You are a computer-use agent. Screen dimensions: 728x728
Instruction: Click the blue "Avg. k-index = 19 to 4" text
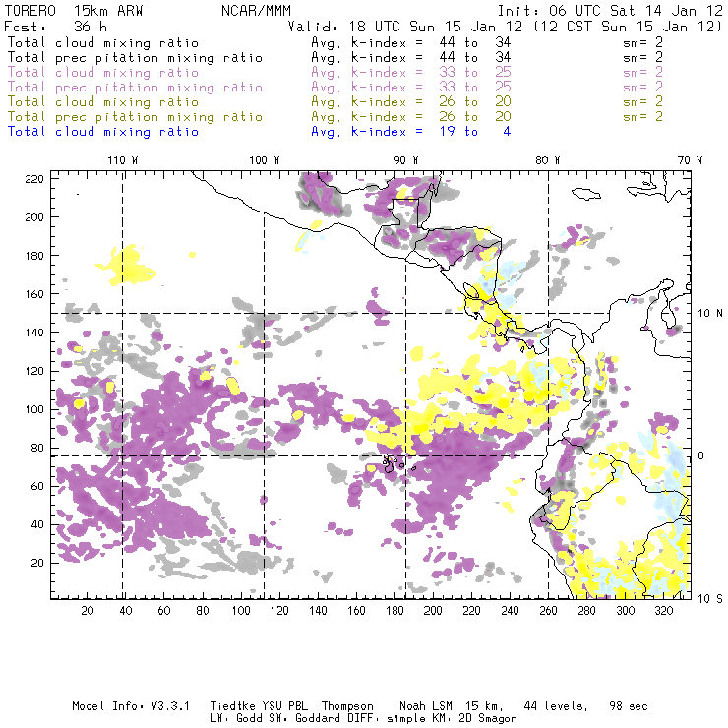(411, 132)
